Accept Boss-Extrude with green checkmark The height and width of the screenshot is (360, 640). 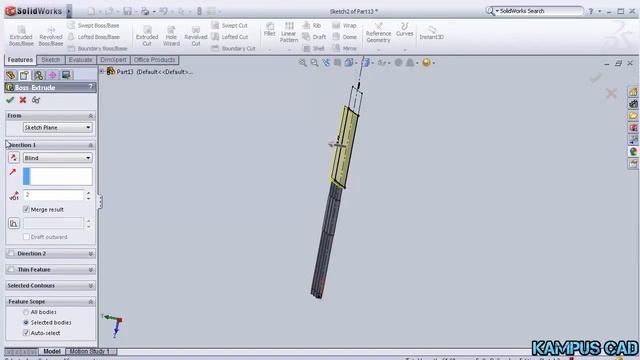point(10,100)
